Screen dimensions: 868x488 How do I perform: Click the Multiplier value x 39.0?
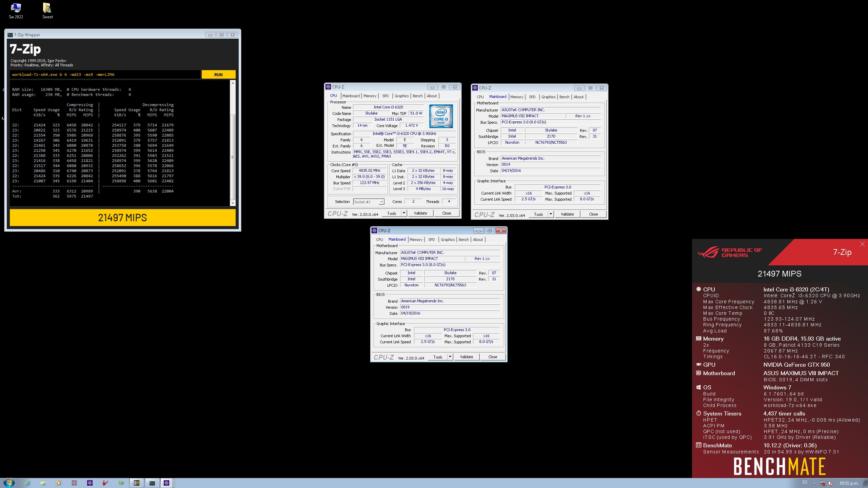point(370,177)
